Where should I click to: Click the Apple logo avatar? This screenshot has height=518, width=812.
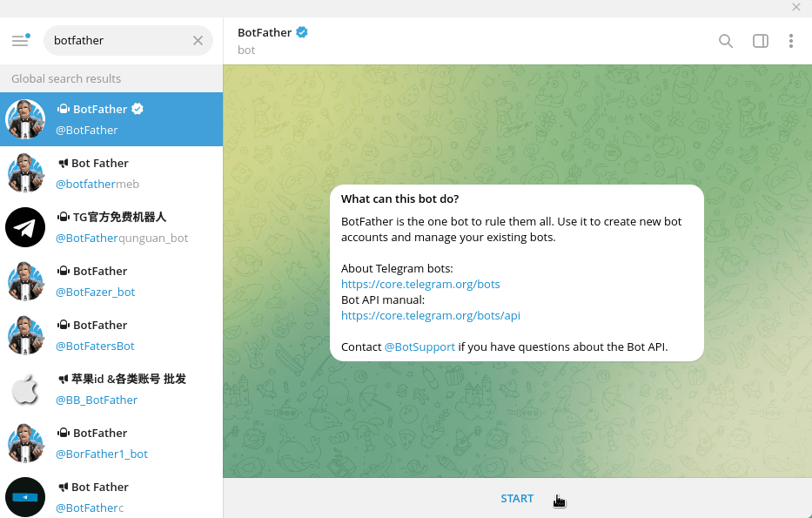(x=25, y=388)
